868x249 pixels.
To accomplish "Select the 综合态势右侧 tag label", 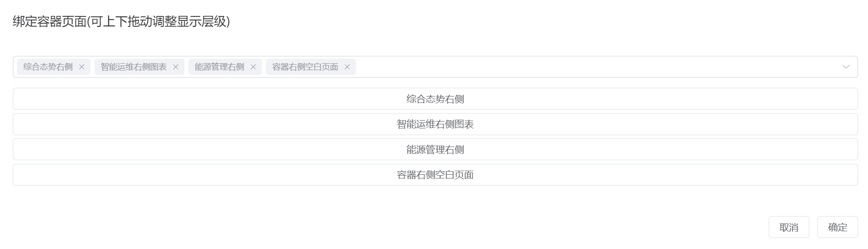I will point(48,67).
